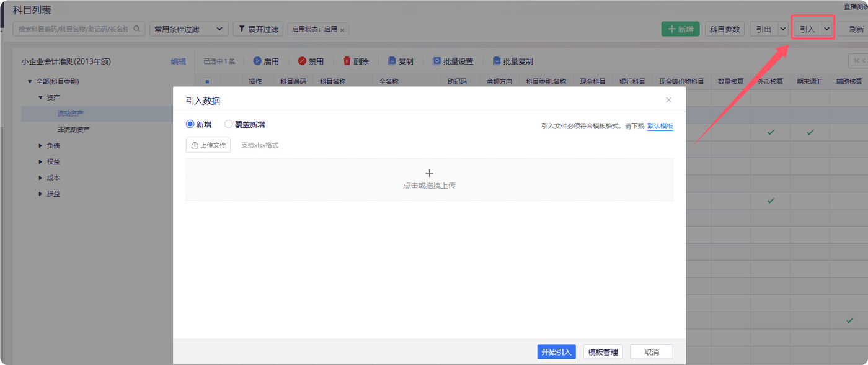Image resolution: width=868 pixels, height=365 pixels.
Task: Click the search magnifier icon in the subject search box
Action: click(x=137, y=29)
